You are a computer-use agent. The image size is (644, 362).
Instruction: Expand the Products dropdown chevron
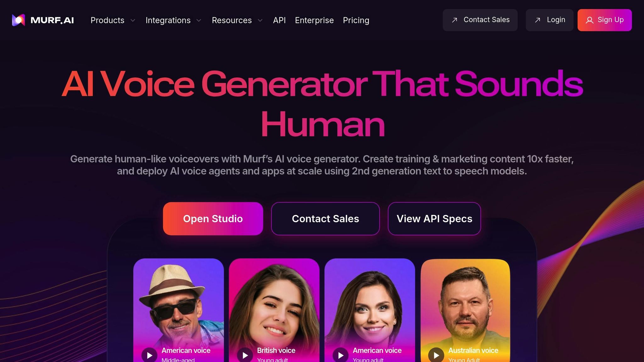click(x=133, y=20)
